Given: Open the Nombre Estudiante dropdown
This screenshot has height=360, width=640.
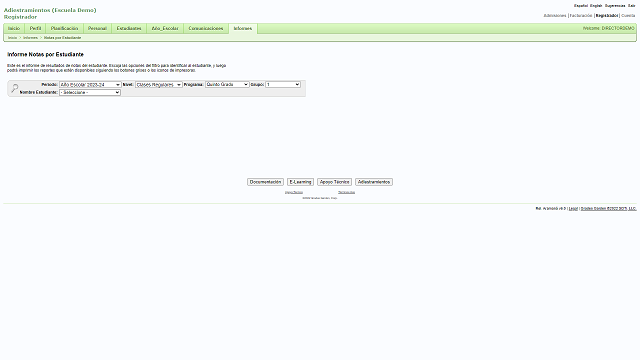Looking at the screenshot, I should [x=90, y=93].
